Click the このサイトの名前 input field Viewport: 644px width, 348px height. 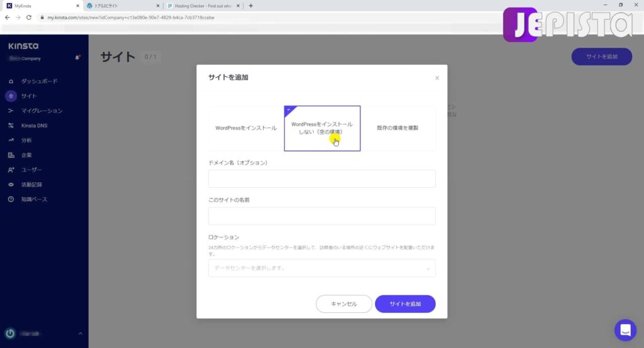[x=321, y=216]
